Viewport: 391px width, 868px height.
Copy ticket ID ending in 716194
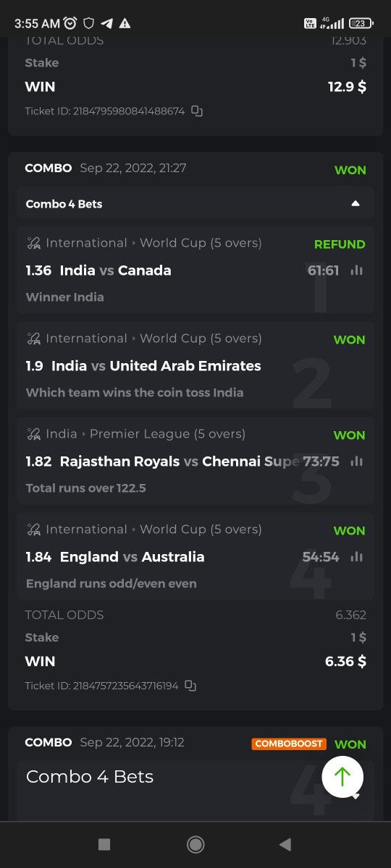click(190, 685)
